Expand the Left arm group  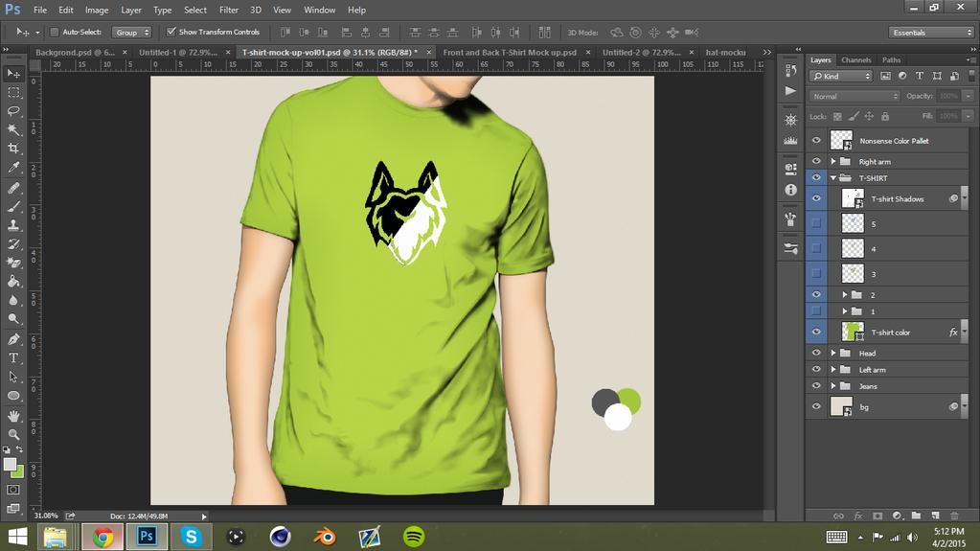tap(833, 370)
